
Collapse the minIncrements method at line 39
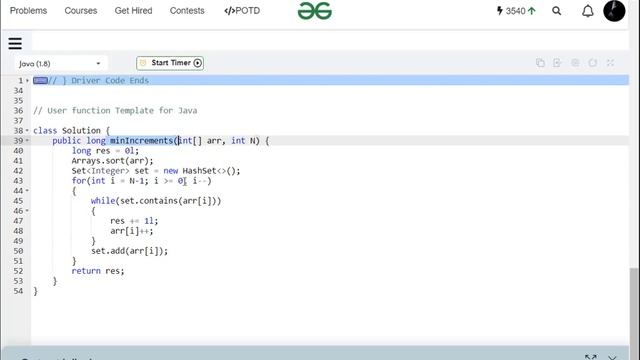[x=27, y=140]
